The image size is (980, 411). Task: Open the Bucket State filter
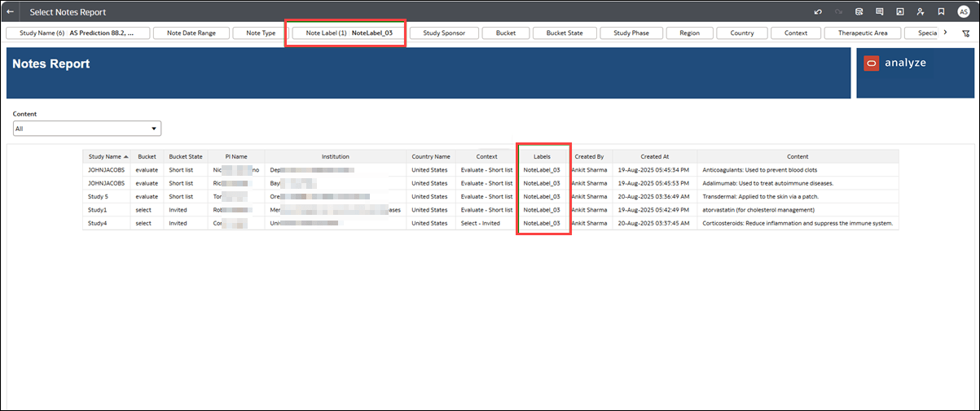[x=565, y=33]
